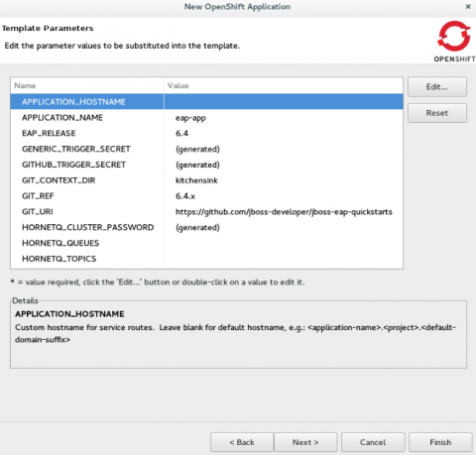
Task: Select the APPLICATION_NAME parameter row
Action: (x=206, y=118)
